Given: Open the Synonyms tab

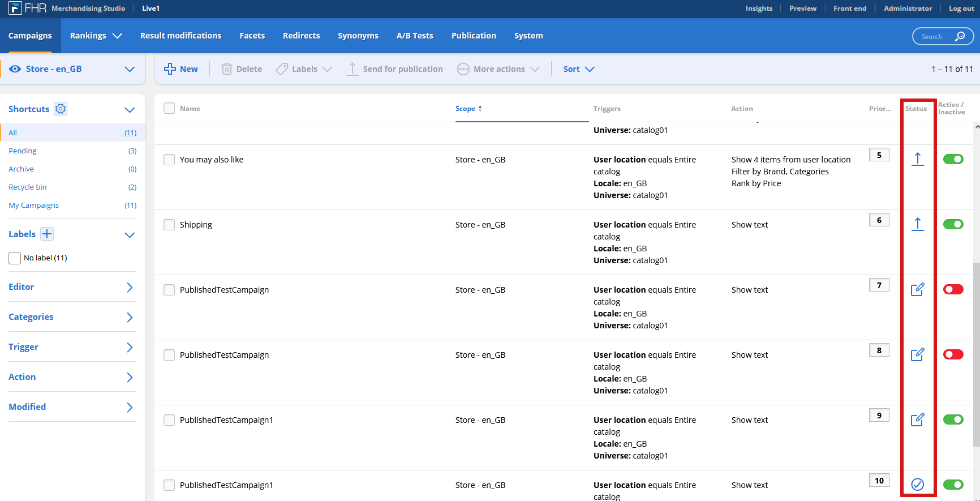Looking at the screenshot, I should [358, 36].
